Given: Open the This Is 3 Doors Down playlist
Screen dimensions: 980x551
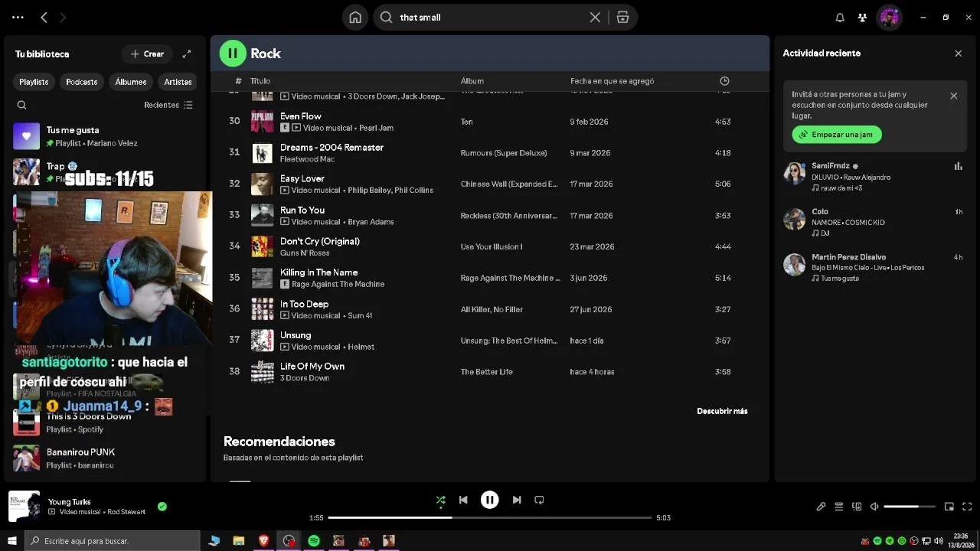Looking at the screenshot, I should pos(106,422).
